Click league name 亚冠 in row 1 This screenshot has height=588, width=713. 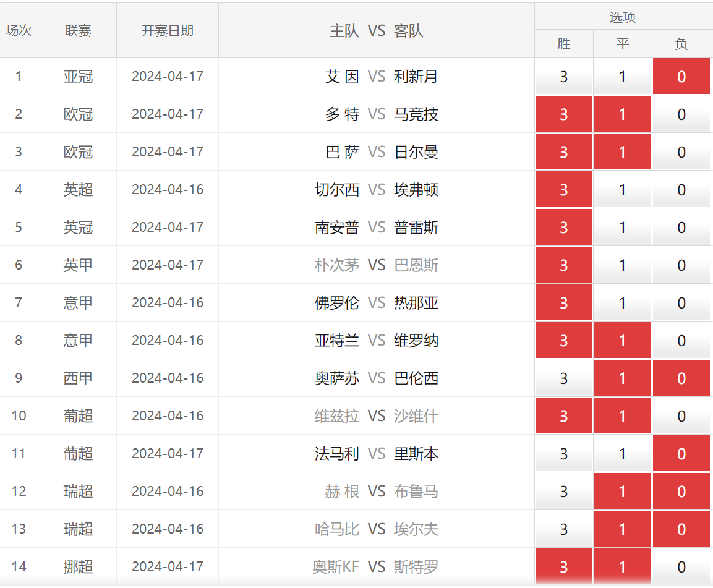[x=78, y=77]
